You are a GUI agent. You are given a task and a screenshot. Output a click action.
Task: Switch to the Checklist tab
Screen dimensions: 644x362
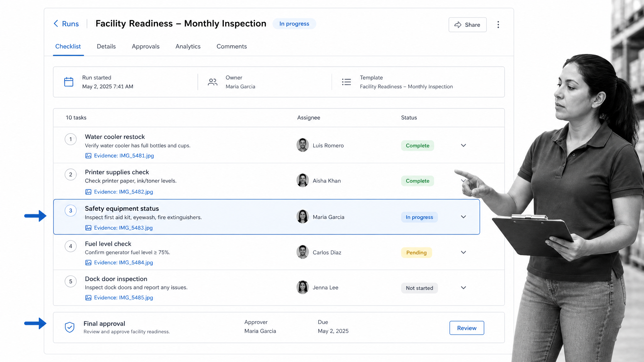(x=68, y=47)
